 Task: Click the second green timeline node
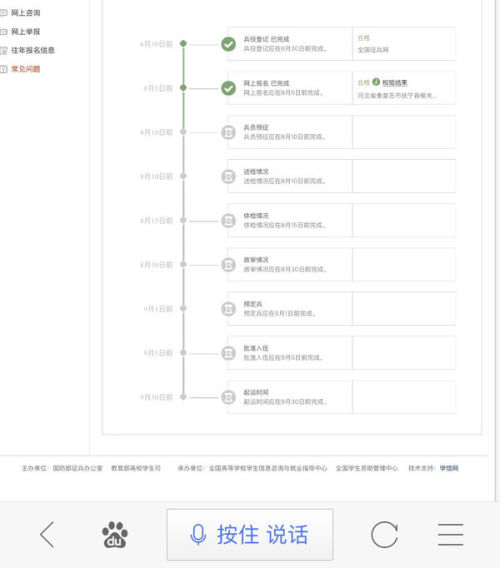(x=183, y=88)
